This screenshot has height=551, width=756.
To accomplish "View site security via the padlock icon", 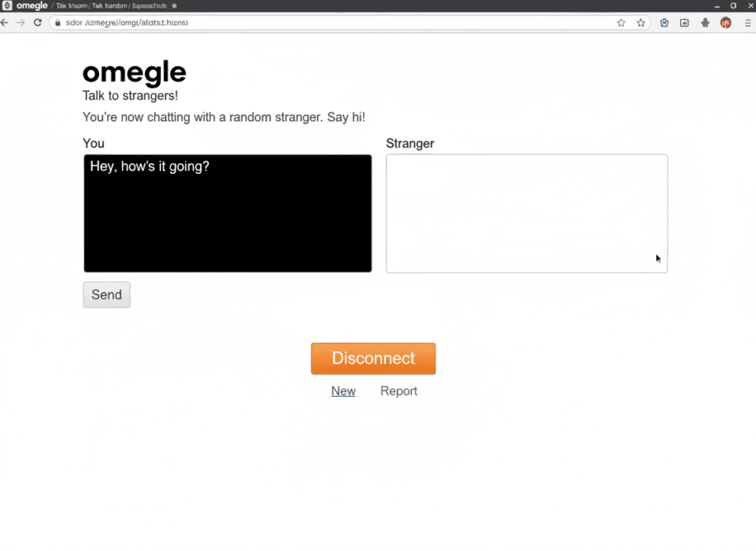I will 57,22.
